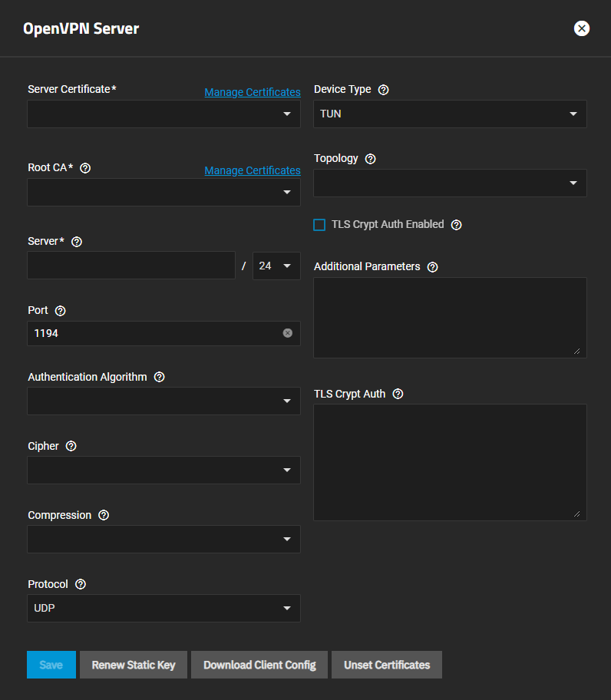Grab Additional Parameters textarea resize handle
The image size is (611, 700).
pyautogui.click(x=577, y=352)
